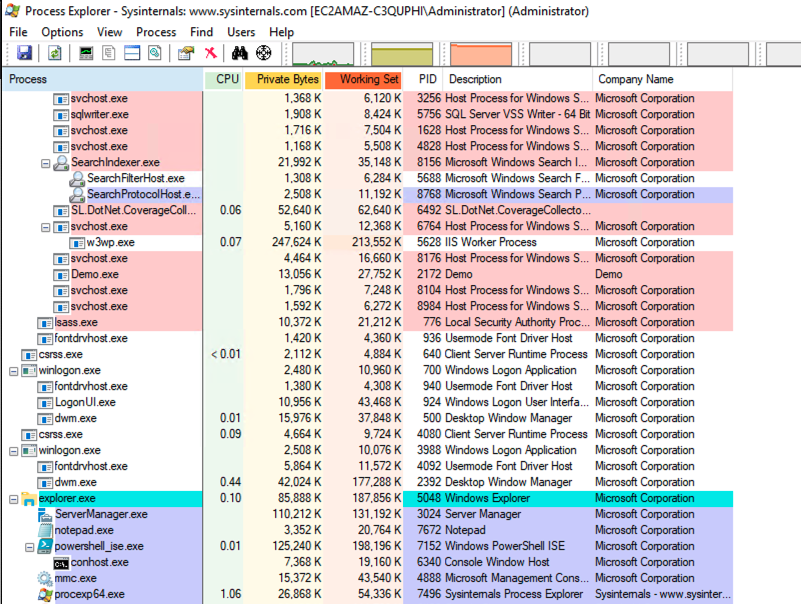Open the Find menu

click(x=201, y=32)
